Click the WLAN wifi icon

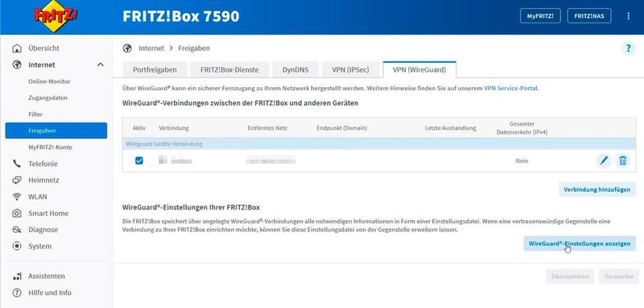[17, 197]
